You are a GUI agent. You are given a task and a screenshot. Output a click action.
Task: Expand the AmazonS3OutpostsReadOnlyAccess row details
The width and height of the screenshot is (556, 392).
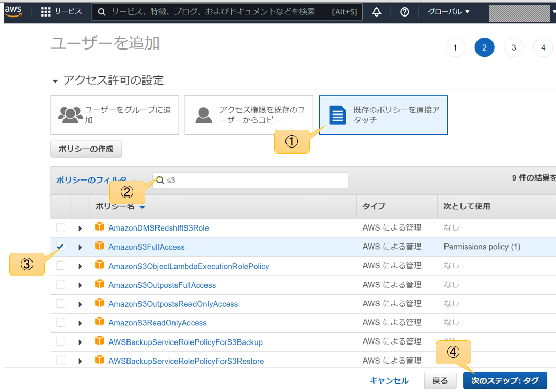(80, 304)
